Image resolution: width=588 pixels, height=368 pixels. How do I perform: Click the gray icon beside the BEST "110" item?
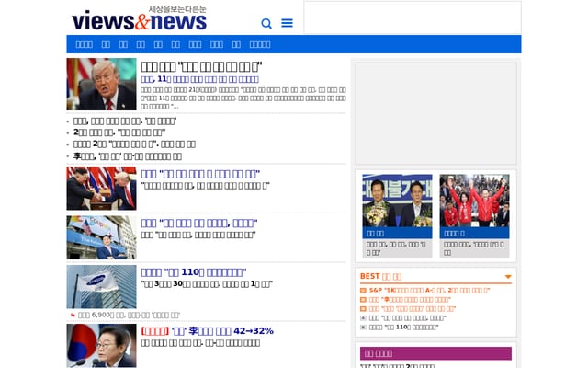pos(363,328)
